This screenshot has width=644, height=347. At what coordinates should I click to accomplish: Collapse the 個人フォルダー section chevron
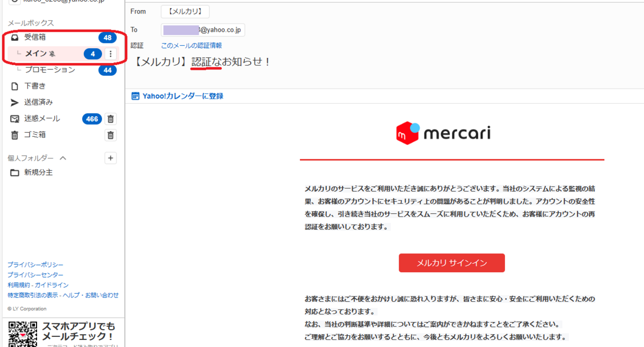63,158
